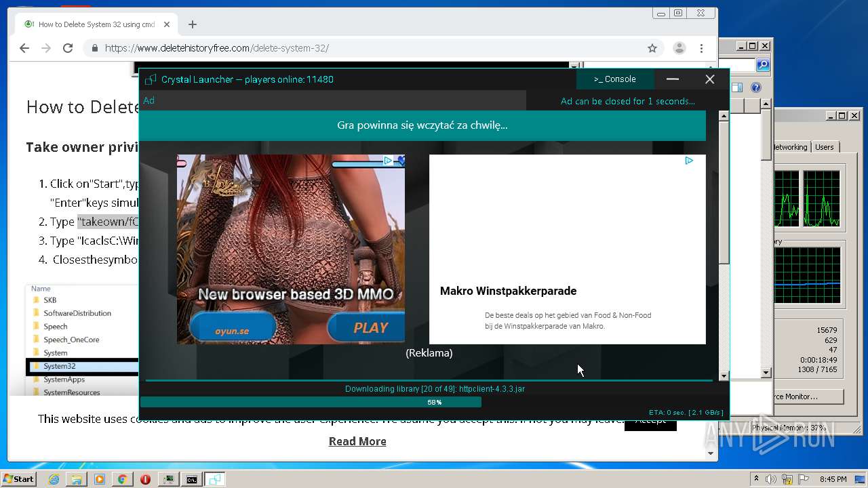This screenshot has height=488, width=868.
Task: Switch to Networking tab in Task Manager
Action: [x=791, y=147]
